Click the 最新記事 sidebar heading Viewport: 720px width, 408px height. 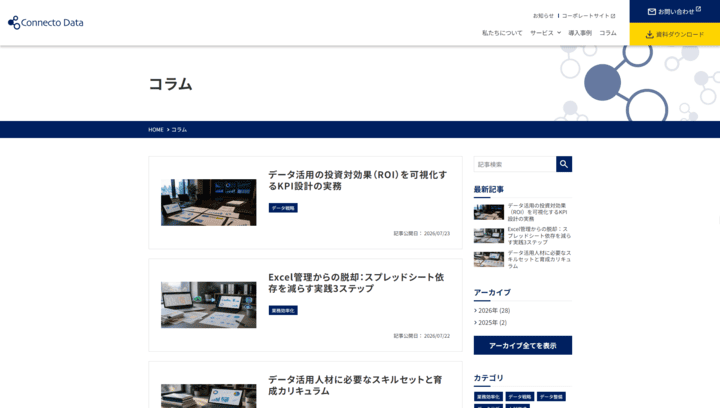coord(489,189)
